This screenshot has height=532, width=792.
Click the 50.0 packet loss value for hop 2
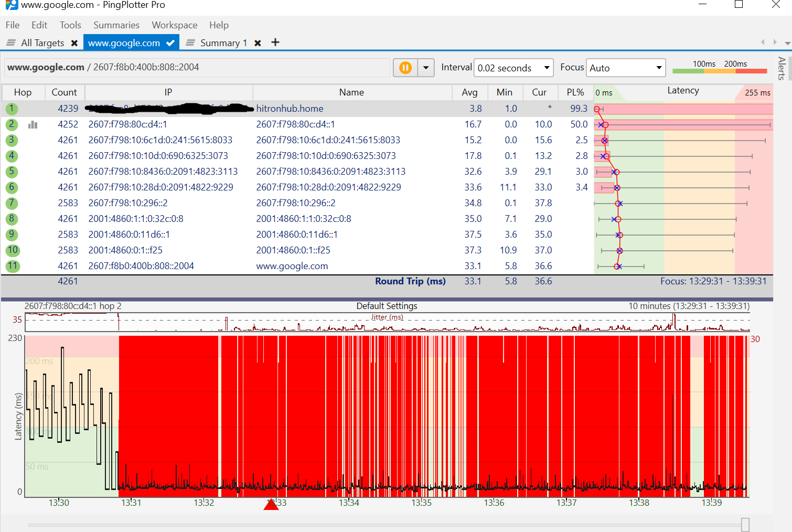click(x=579, y=124)
